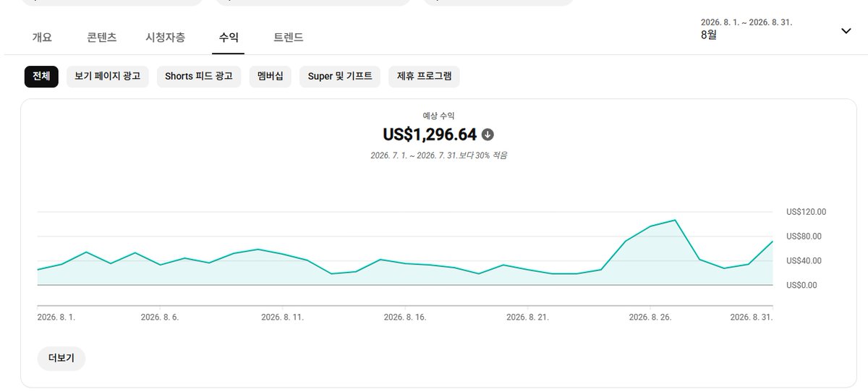This screenshot has width=868, height=392.
Task: Click the US$120.00 axis label
Action: coord(806,212)
